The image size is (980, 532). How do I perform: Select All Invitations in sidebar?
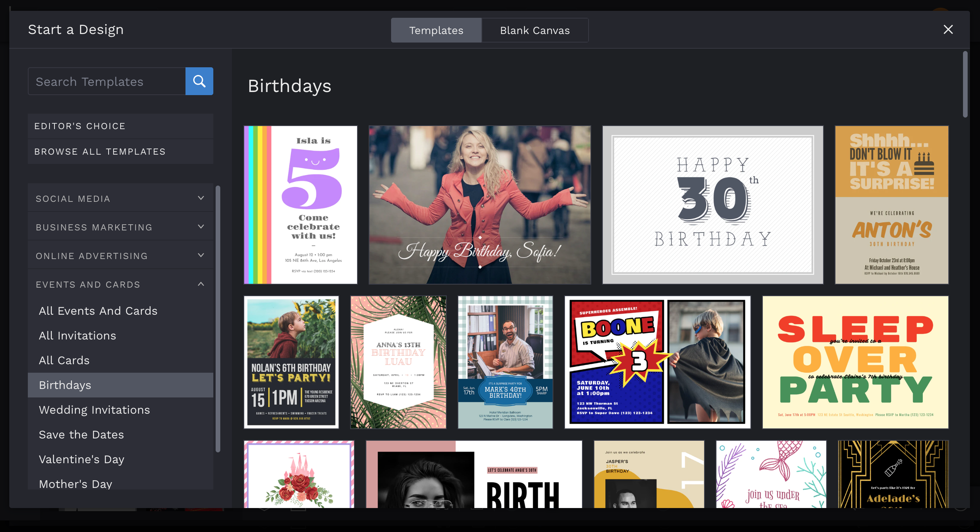point(121,336)
